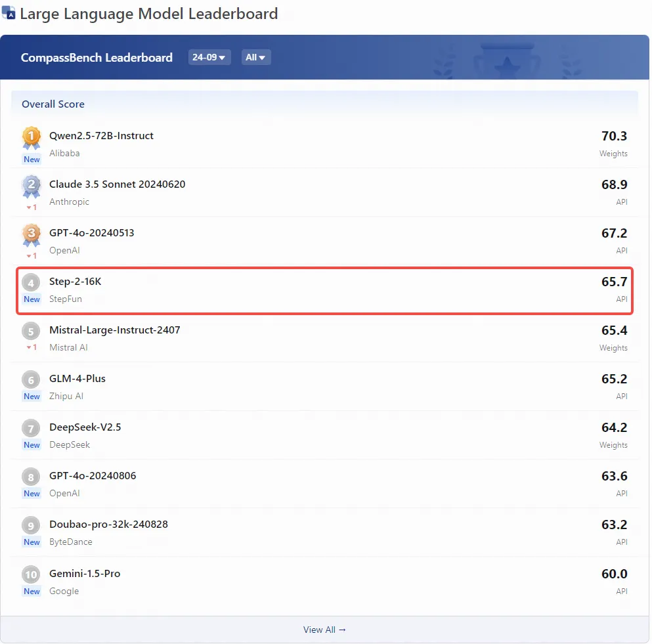Click the ByteDance organization label
Screen dimensions: 652x644
click(71, 542)
